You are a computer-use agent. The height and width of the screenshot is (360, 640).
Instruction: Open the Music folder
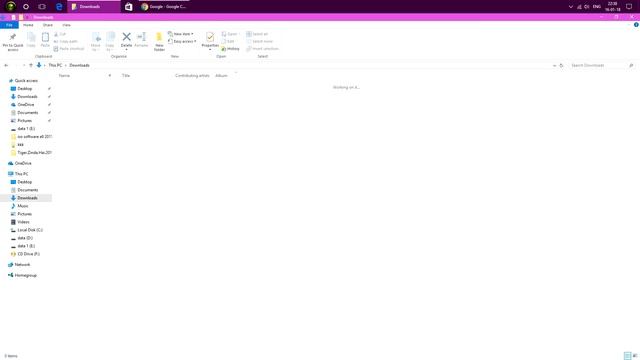pyautogui.click(x=23, y=206)
